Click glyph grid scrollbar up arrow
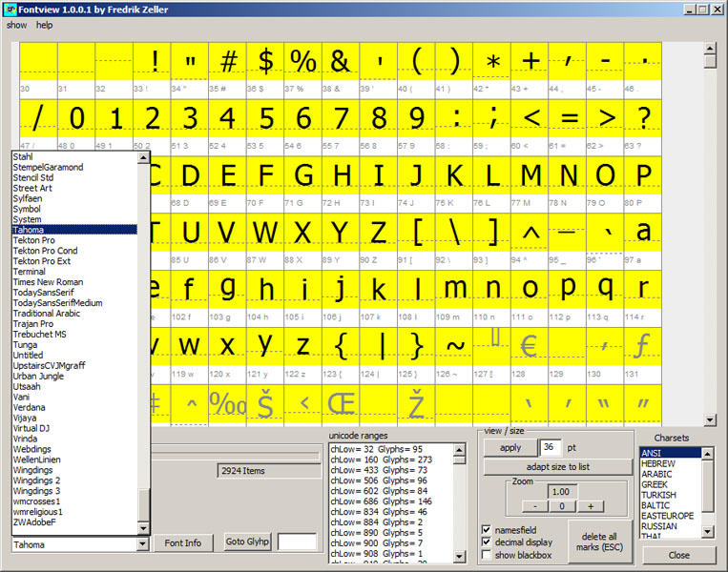The width and height of the screenshot is (728, 572). pos(710,48)
